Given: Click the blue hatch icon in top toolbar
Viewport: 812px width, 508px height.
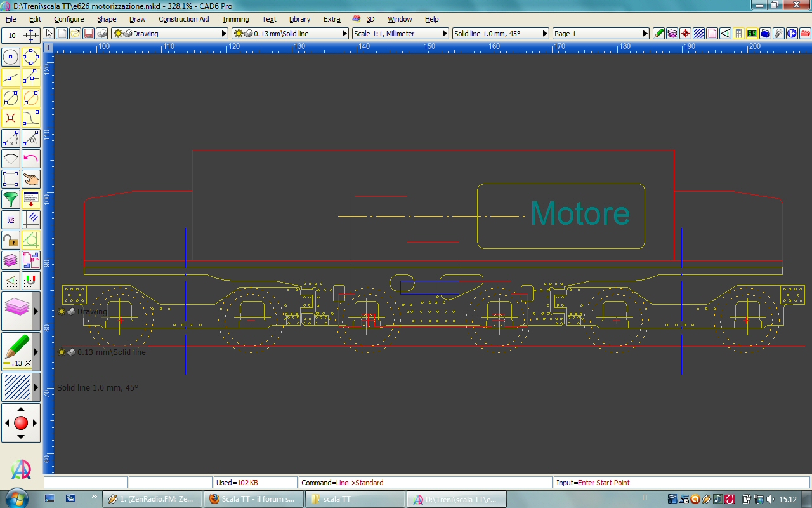Looking at the screenshot, I should coord(699,34).
